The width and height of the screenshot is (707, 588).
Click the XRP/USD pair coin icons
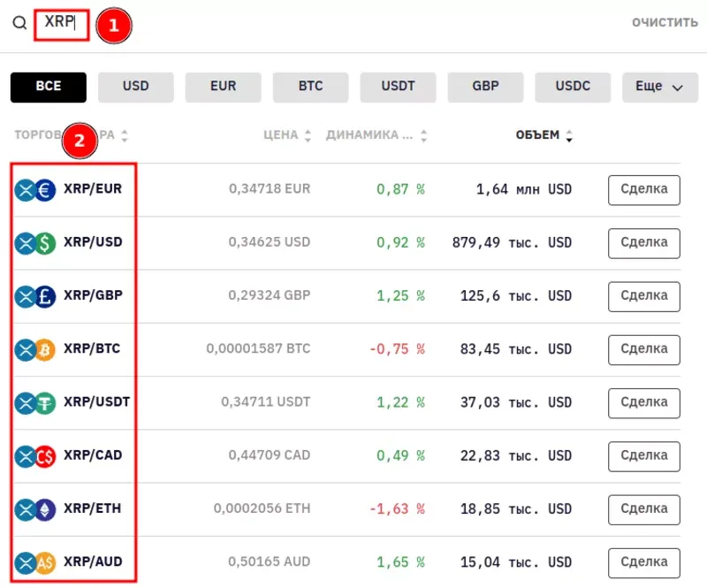35,243
